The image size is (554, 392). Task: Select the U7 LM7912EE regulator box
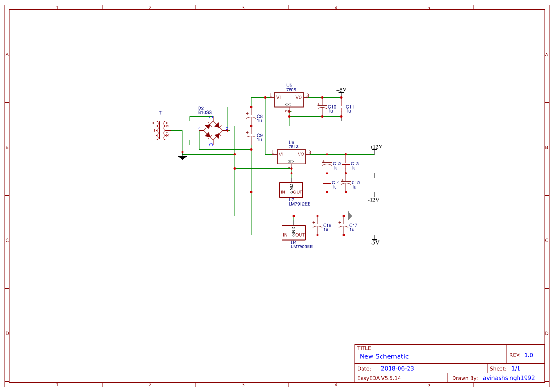291,190
